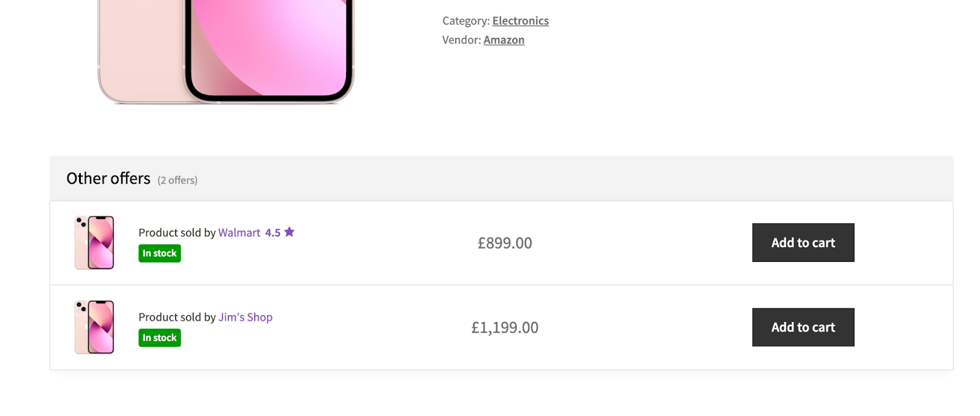Click the Other offers heading

tap(108, 179)
